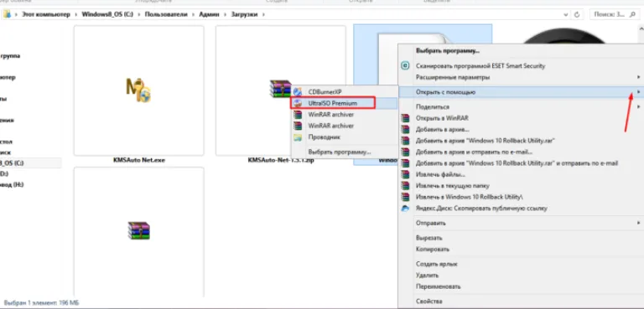The height and width of the screenshot is (309, 644).
Task: Choose Вырезать in the context menu
Action: [428, 238]
